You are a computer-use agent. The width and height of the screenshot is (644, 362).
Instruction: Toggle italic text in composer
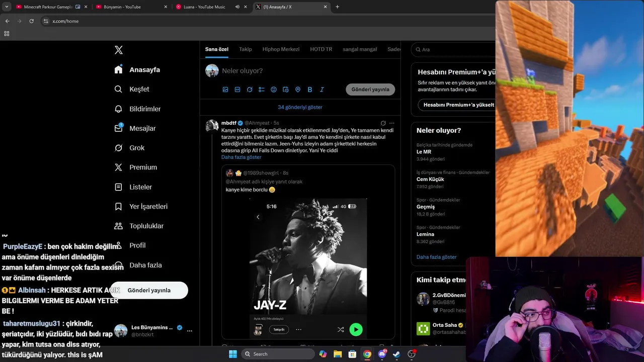322,89
